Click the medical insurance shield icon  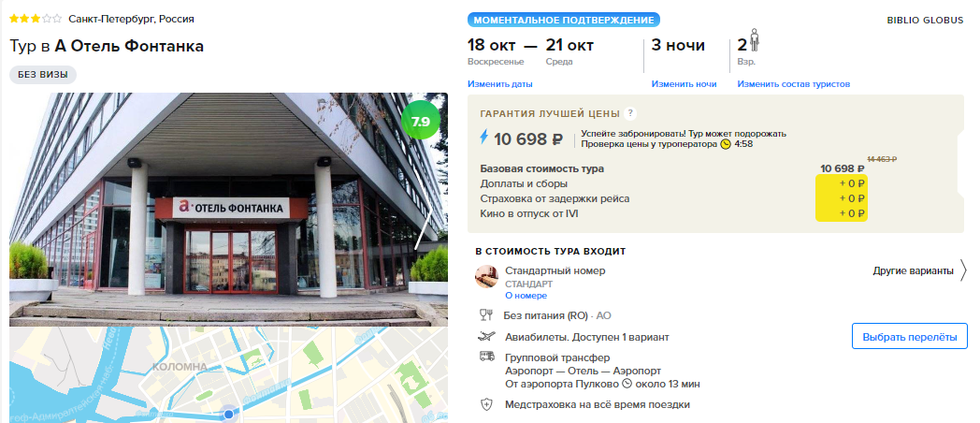pyautogui.click(x=486, y=404)
